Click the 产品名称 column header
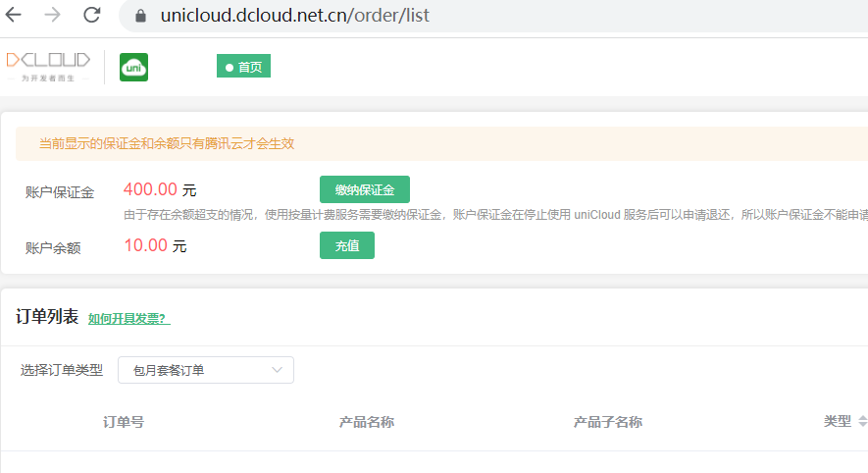The width and height of the screenshot is (868, 473). (367, 422)
